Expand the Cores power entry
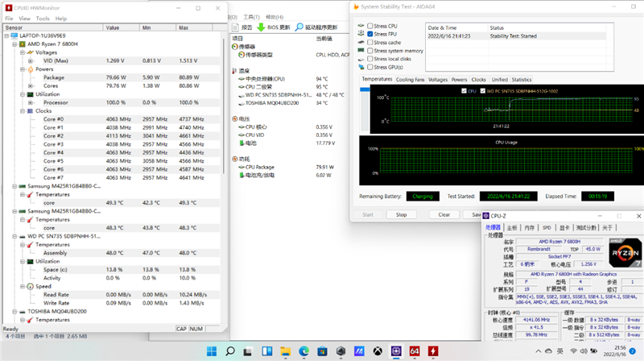644x361 pixels. click(x=31, y=86)
